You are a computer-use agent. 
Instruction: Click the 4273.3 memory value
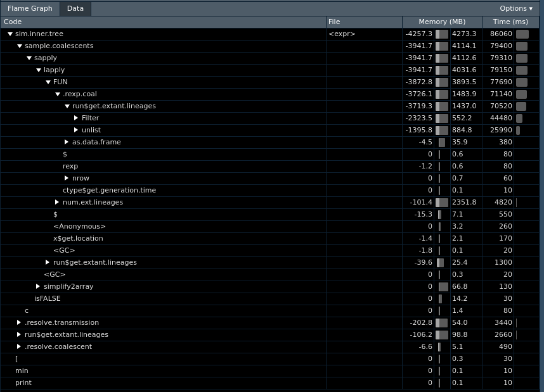pyautogui.click(x=464, y=34)
